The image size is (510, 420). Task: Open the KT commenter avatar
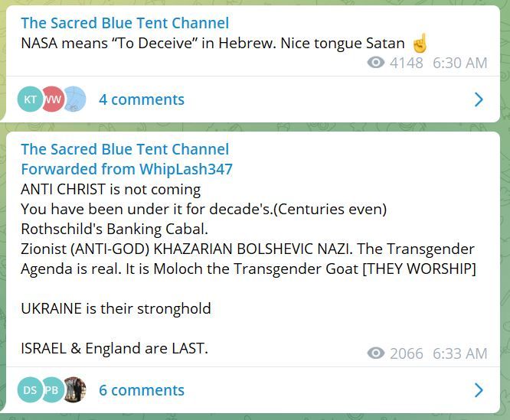(x=30, y=99)
